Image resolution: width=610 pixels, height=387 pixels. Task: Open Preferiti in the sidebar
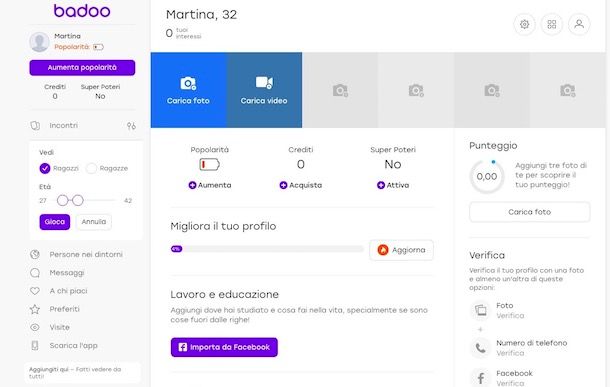point(65,309)
